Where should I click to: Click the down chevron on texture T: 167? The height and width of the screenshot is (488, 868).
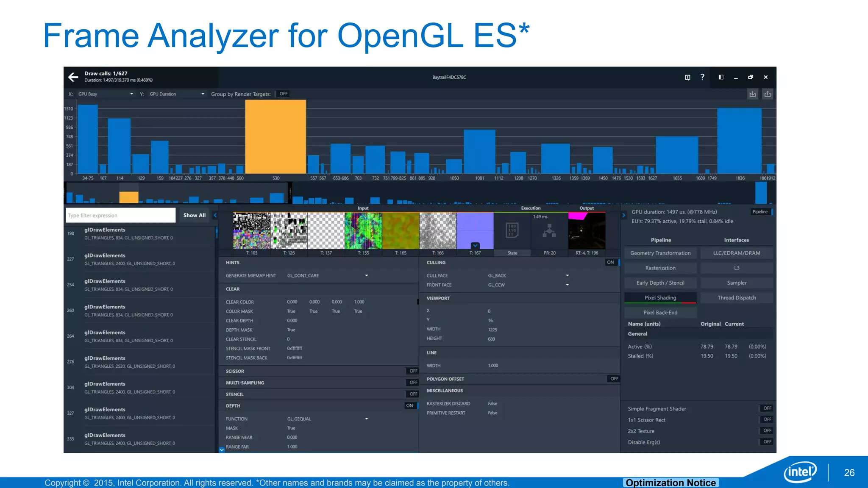(475, 246)
